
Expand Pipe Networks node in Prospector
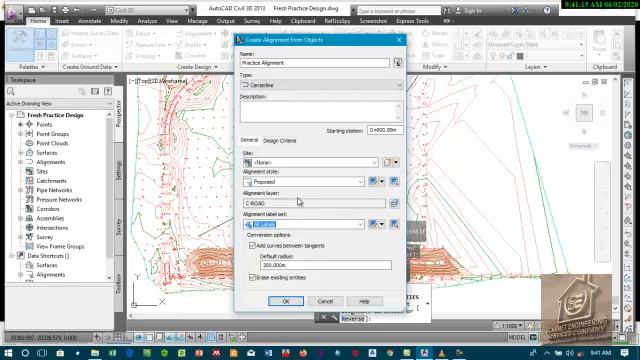pyautogui.click(x=20, y=190)
